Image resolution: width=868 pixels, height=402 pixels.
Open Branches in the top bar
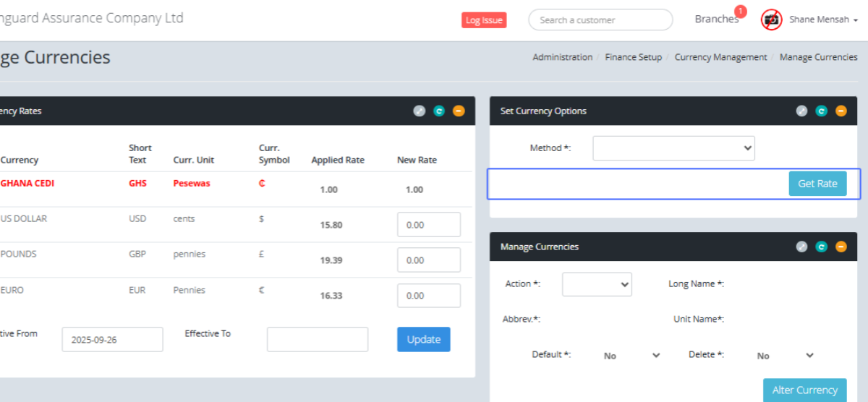716,20
